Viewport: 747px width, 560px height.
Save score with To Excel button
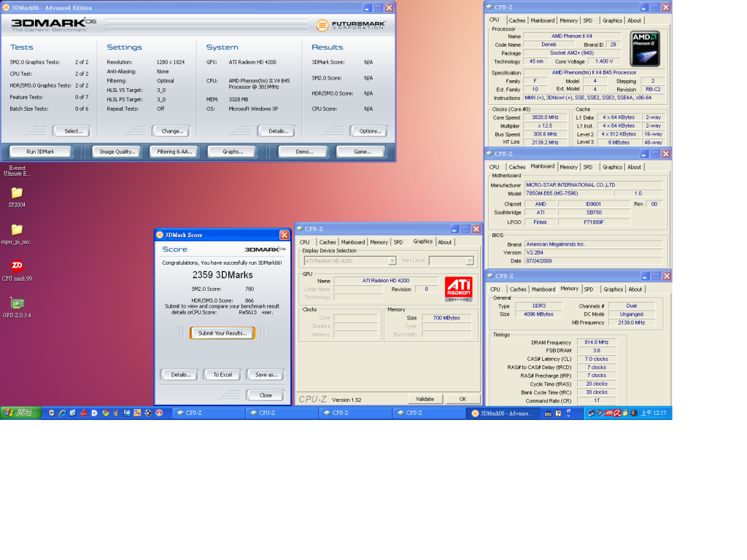[222, 375]
